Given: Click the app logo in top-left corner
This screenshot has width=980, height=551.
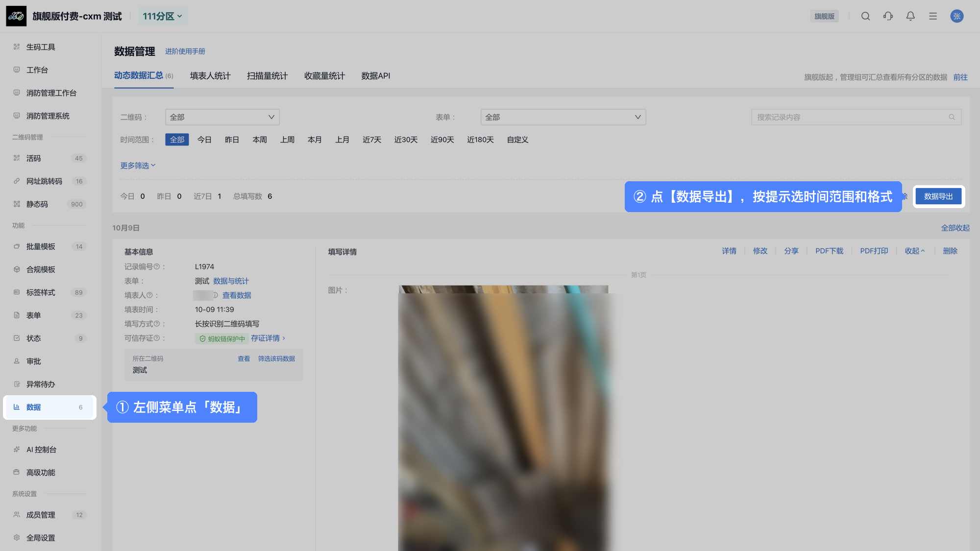Looking at the screenshot, I should [16, 16].
